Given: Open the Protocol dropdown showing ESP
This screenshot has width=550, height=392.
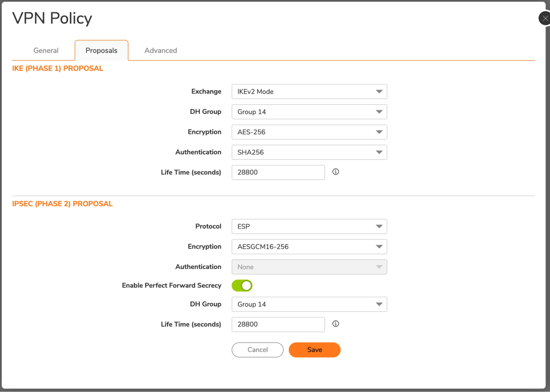Looking at the screenshot, I should pos(309,226).
